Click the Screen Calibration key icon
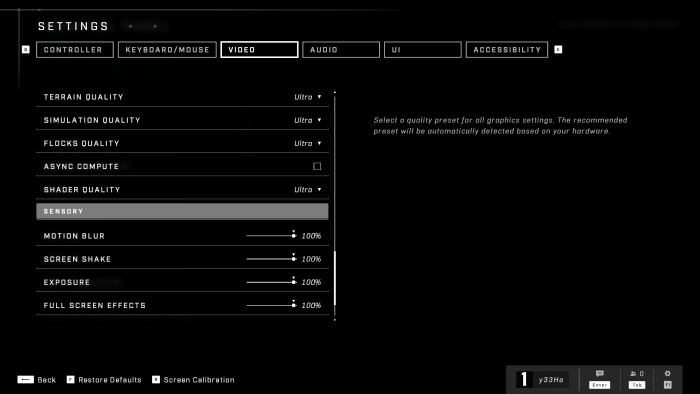The height and width of the screenshot is (394, 700). 156,380
